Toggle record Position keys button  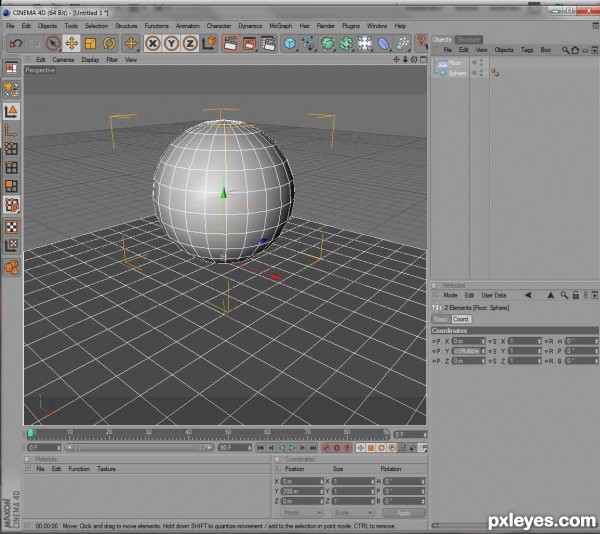[360, 448]
